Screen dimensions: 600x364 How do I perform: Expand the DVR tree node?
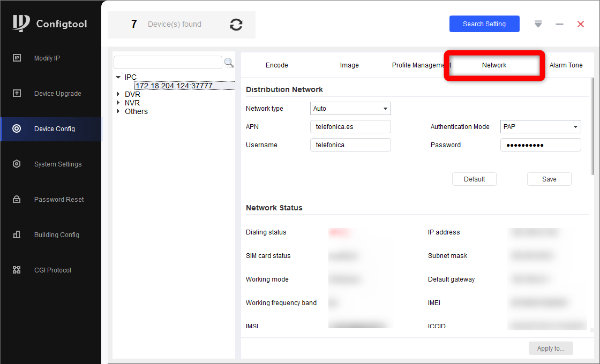118,94
